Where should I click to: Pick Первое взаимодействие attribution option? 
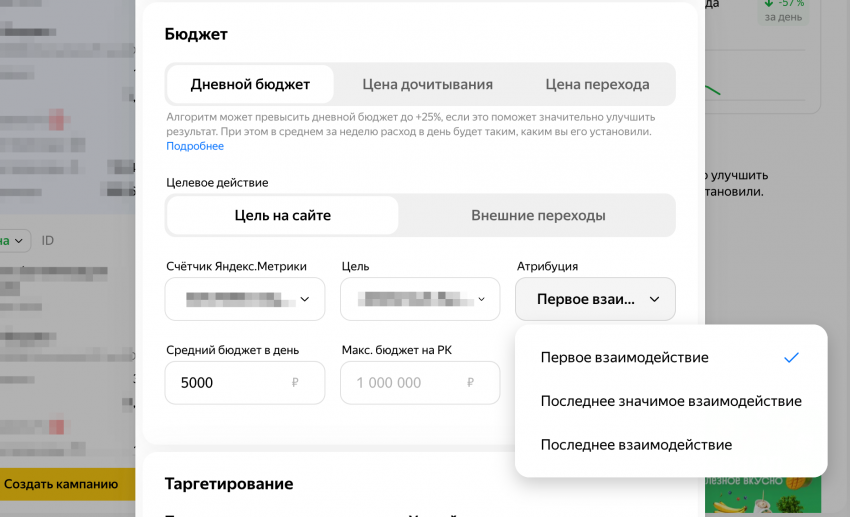[624, 357]
